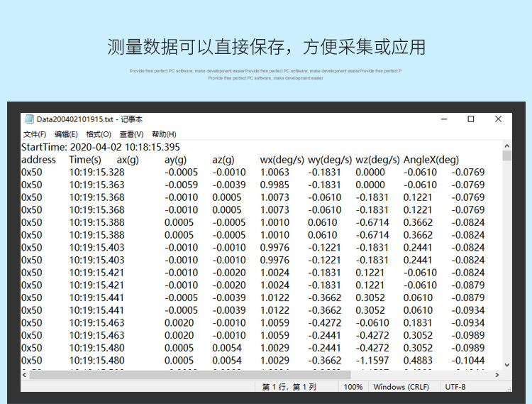
Task: Click the 100% zoom status entry
Action: point(353,387)
